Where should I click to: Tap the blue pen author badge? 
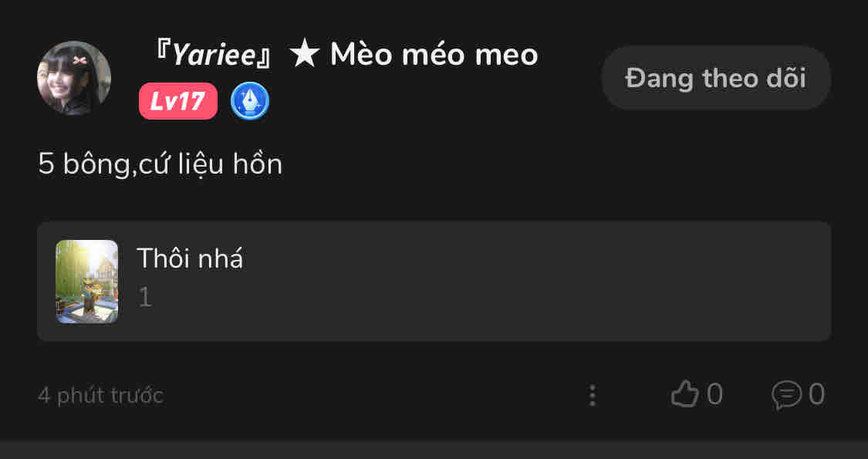(250, 101)
